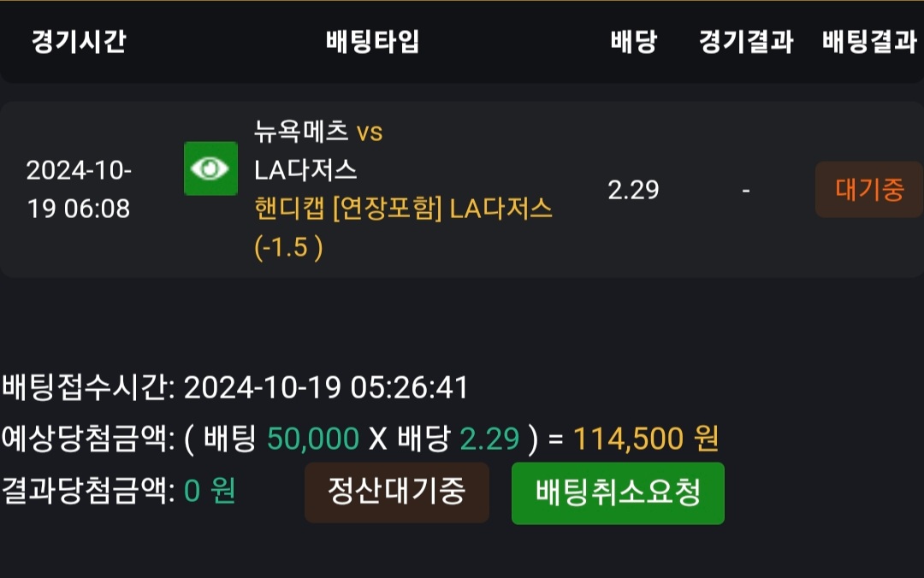
Task: Click the 대기중 status badge
Action: tap(868, 189)
